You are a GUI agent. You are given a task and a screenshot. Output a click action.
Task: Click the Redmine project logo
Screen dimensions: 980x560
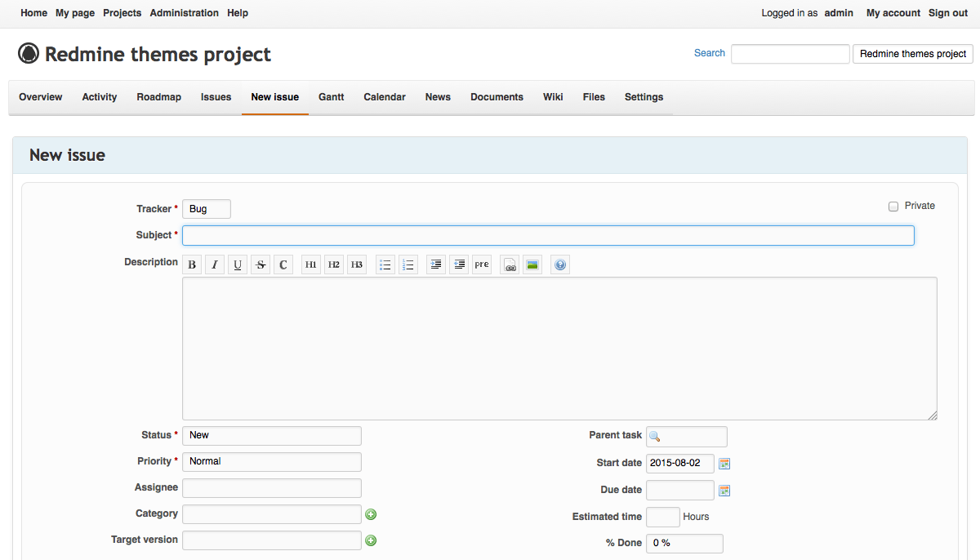pyautogui.click(x=29, y=54)
